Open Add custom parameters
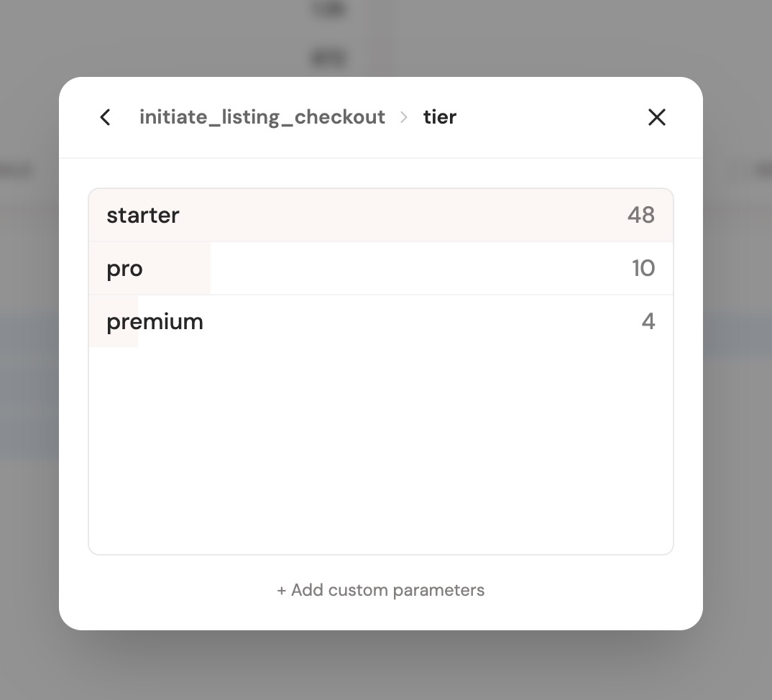The image size is (772, 700). (x=387, y=590)
